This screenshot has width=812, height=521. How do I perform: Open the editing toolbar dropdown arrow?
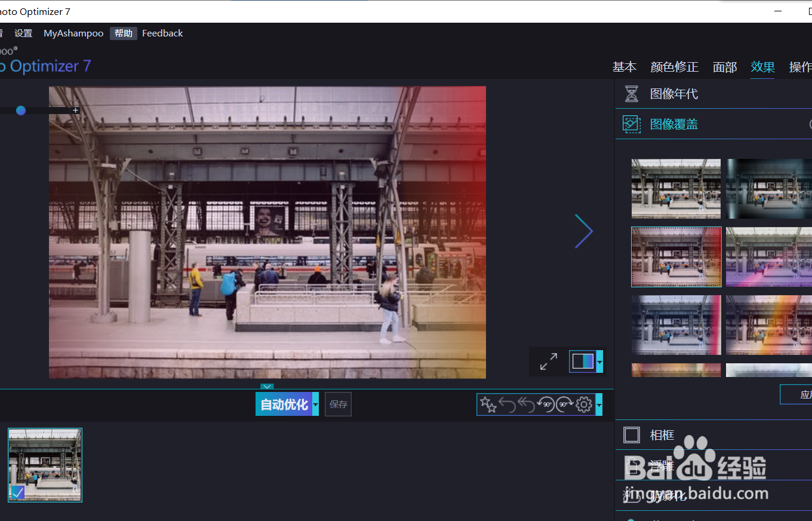pos(599,404)
